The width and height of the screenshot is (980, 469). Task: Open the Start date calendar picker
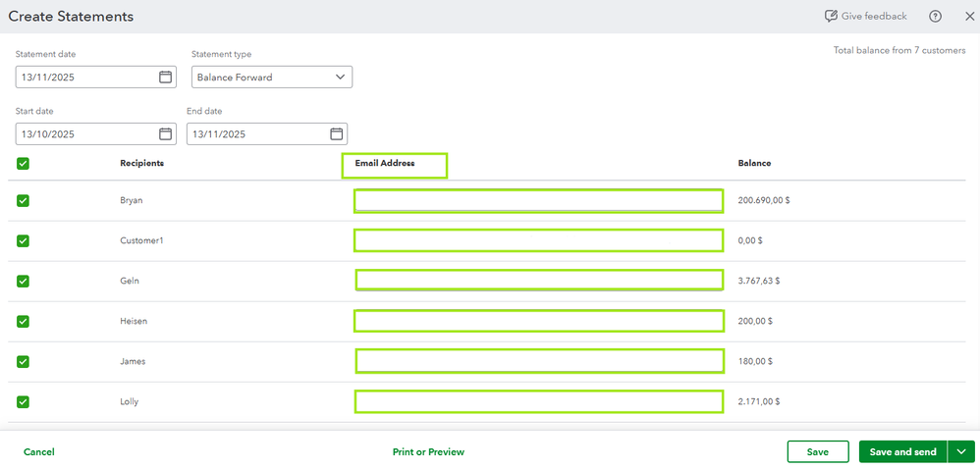pyautogui.click(x=165, y=133)
